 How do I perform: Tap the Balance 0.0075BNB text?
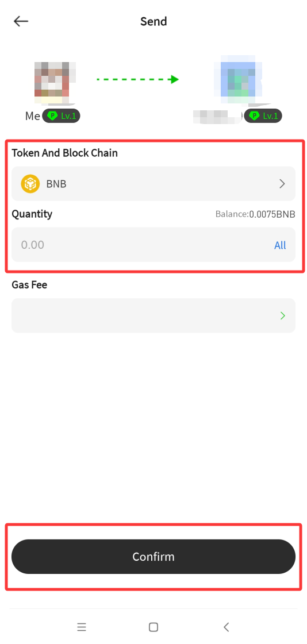(x=255, y=214)
